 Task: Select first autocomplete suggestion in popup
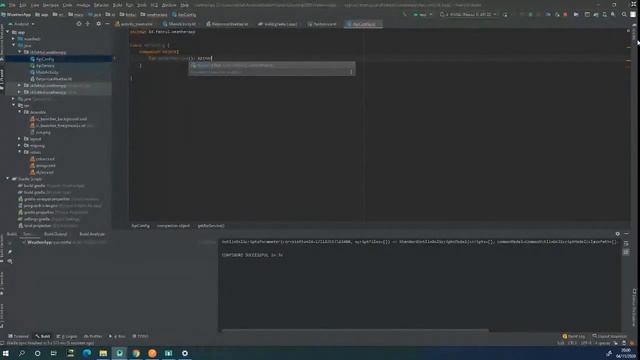(271, 65)
